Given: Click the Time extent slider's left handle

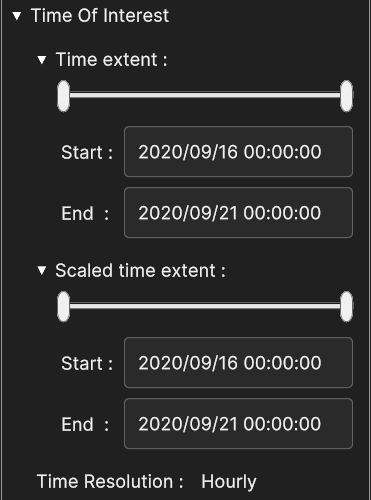Looking at the screenshot, I should click(x=63, y=96).
